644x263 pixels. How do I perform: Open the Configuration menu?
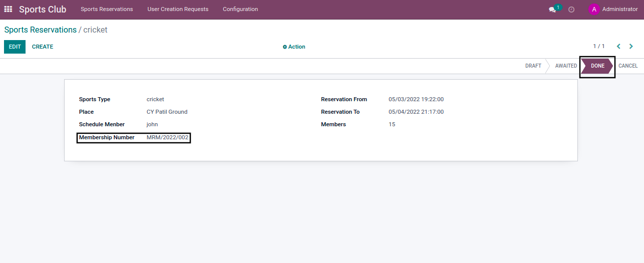240,9
